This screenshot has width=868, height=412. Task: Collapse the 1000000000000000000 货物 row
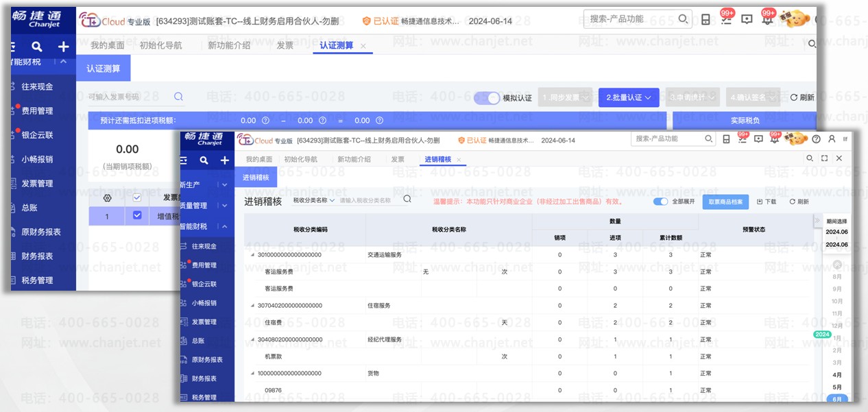(252, 374)
